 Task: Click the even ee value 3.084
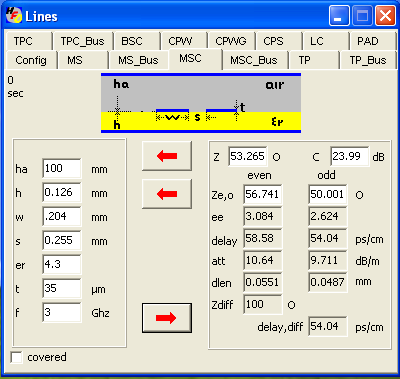(x=263, y=216)
